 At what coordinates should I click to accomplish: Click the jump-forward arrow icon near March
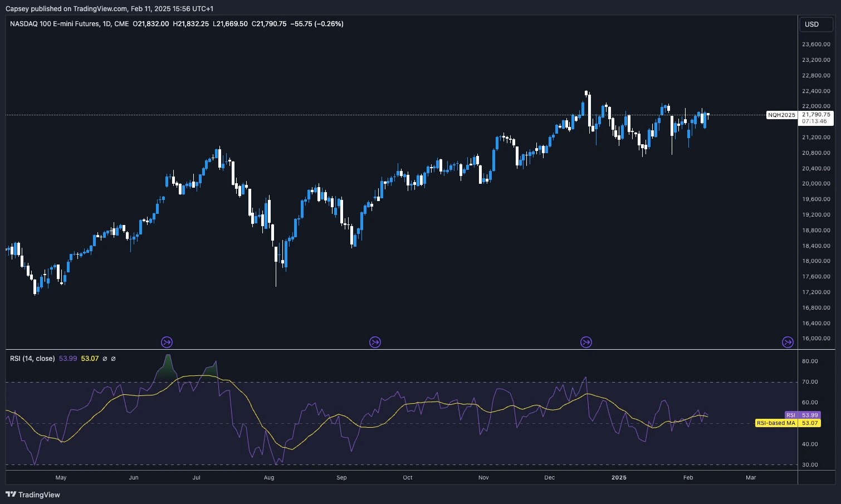[788, 342]
